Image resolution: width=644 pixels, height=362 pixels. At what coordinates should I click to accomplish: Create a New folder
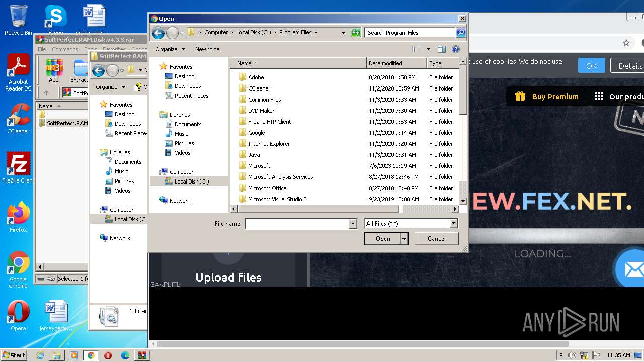pos(208,49)
